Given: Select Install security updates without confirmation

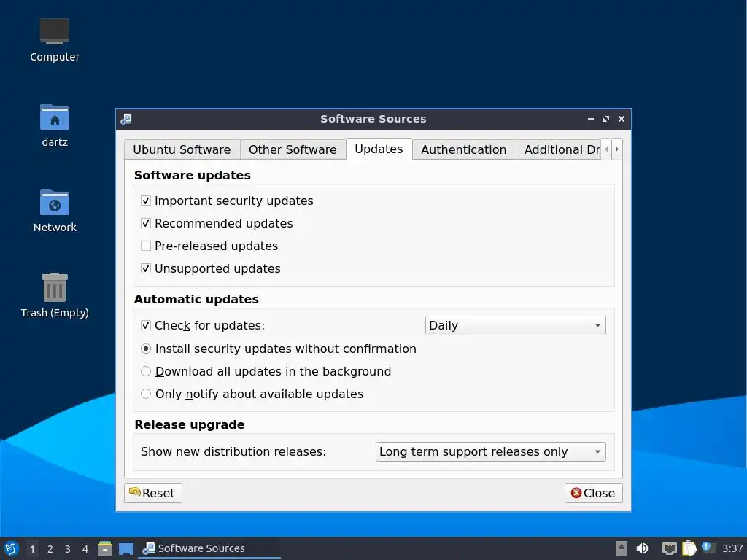Looking at the screenshot, I should (x=146, y=349).
